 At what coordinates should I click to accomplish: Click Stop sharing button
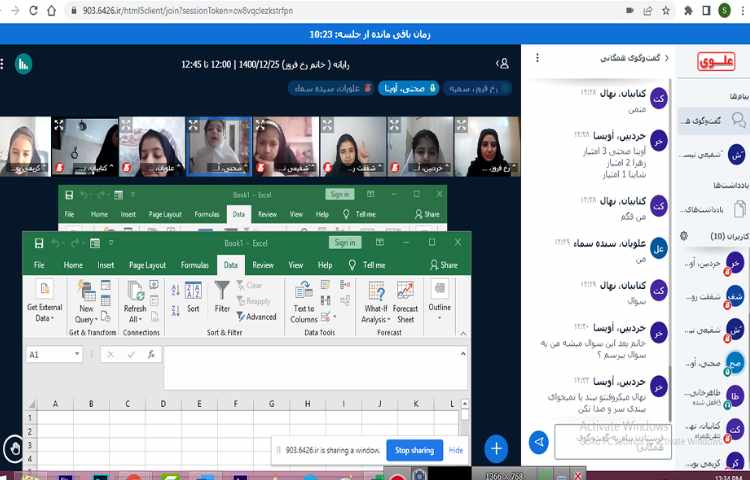(414, 450)
